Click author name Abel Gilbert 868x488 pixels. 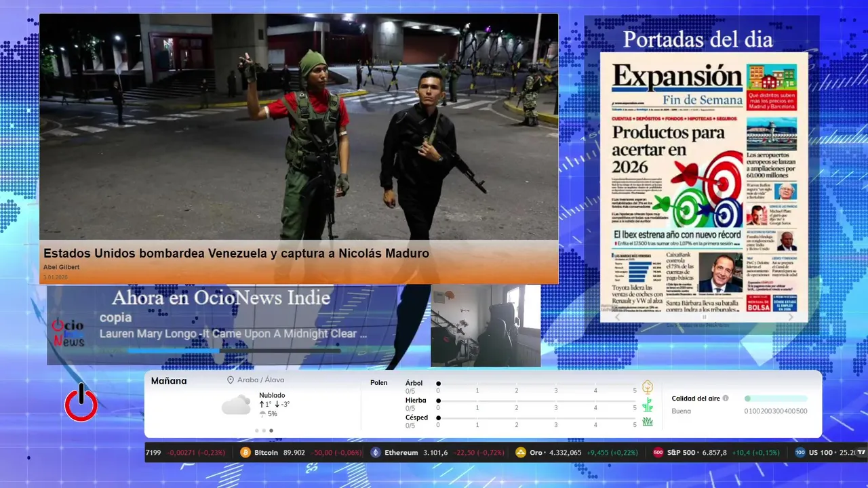tap(61, 267)
